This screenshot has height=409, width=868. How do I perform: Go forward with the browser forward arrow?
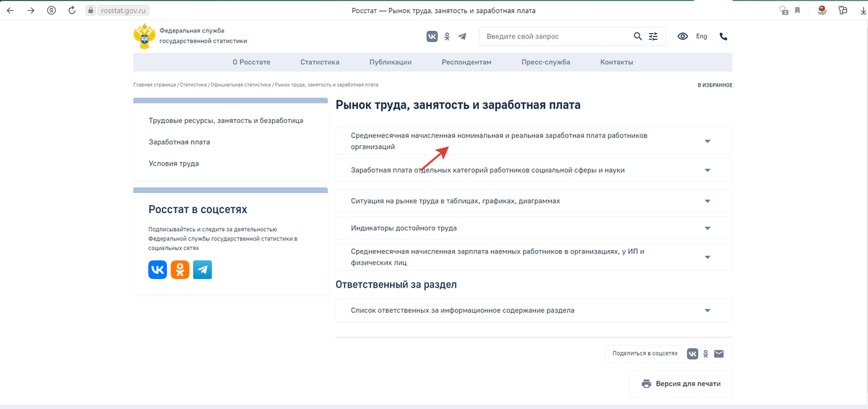coord(30,10)
